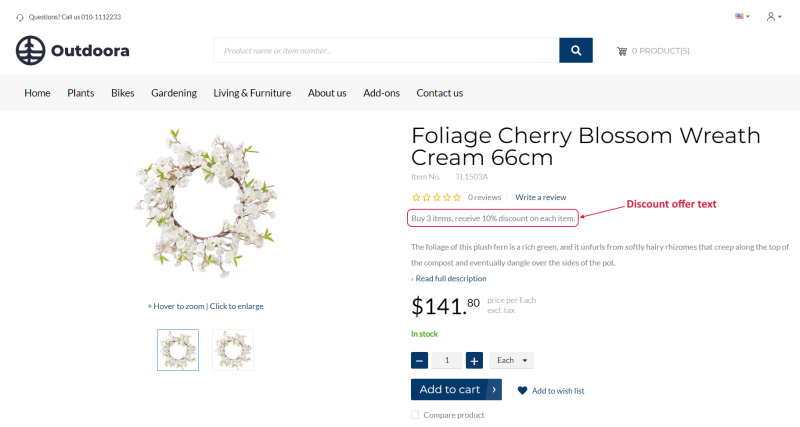
Task: Select the second wreath thumbnail
Action: point(233,350)
